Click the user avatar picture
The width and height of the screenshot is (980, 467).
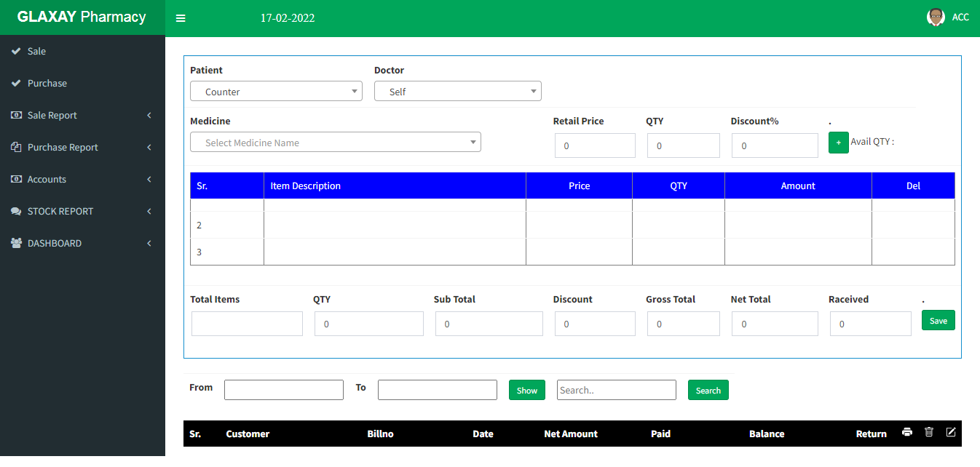(x=936, y=17)
